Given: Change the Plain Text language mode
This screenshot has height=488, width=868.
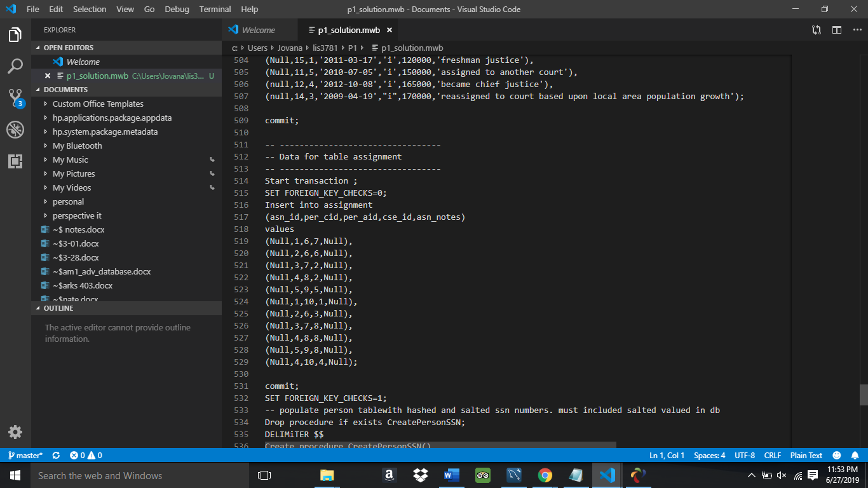Looking at the screenshot, I should click(x=806, y=456).
